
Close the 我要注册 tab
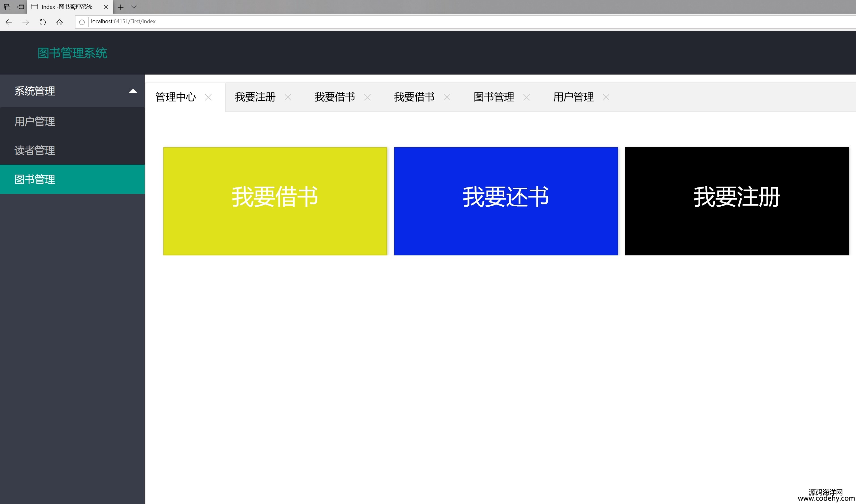[x=288, y=98]
